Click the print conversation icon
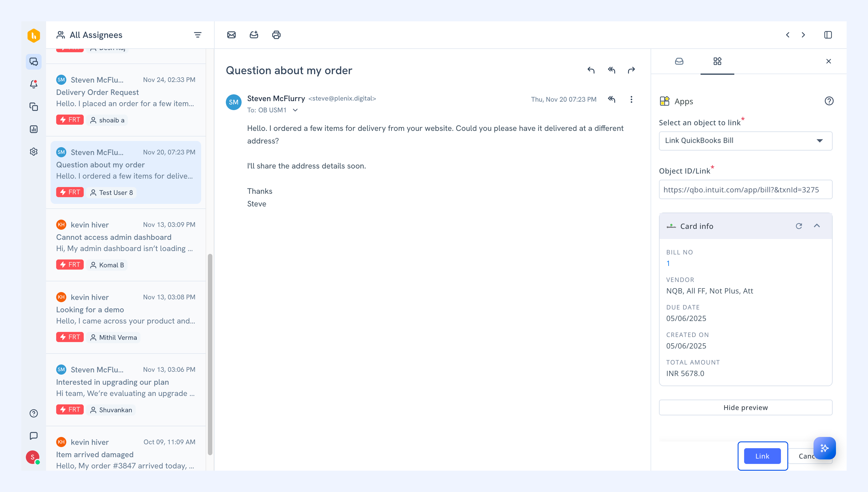Screen dimensions: 868x492 (x=276, y=35)
